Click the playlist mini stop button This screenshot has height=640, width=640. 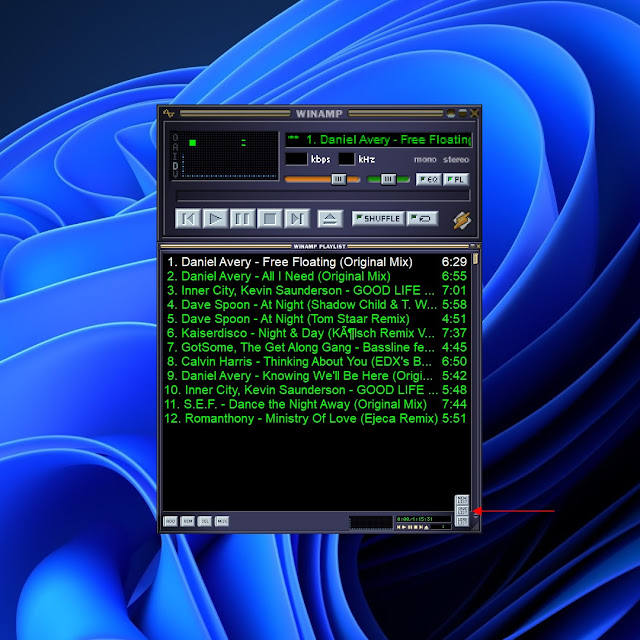click(416, 527)
